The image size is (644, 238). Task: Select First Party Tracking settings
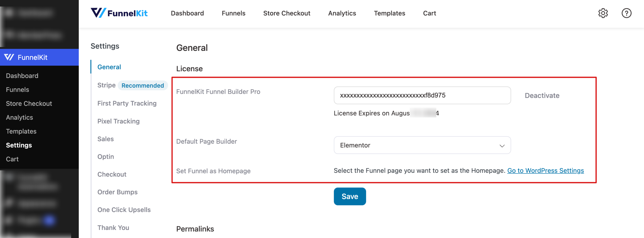(x=127, y=103)
